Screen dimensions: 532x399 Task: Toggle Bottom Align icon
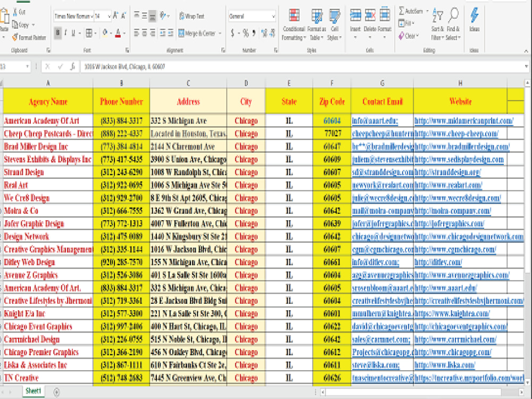(x=153, y=15)
